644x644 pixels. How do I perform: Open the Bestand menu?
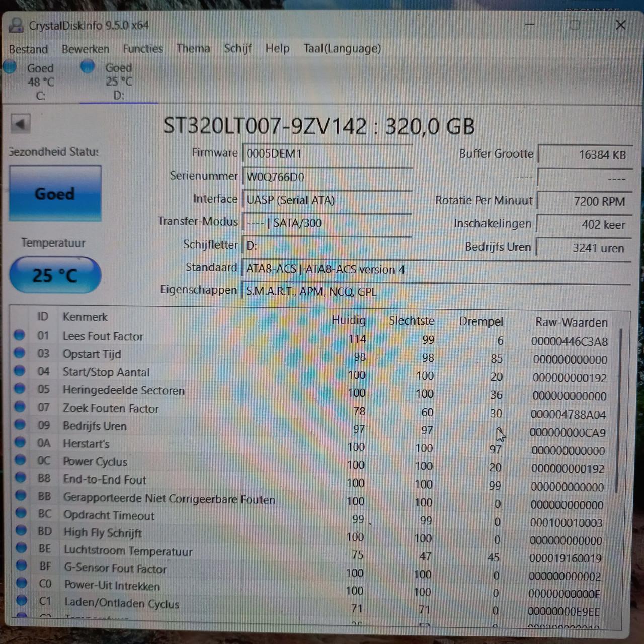point(28,49)
